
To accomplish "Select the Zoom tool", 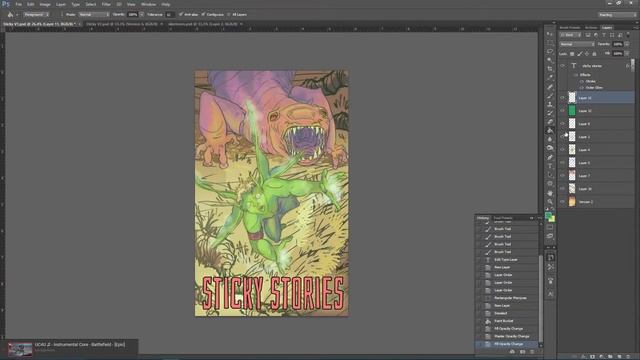I will [550, 201].
